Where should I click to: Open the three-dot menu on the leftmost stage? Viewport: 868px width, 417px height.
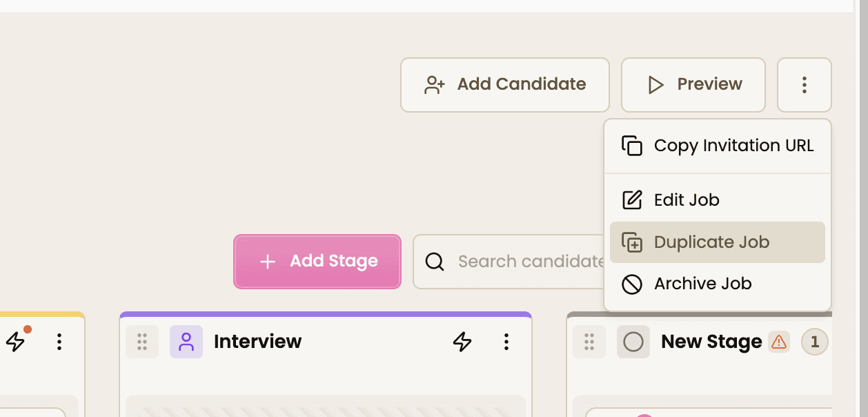pyautogui.click(x=59, y=341)
